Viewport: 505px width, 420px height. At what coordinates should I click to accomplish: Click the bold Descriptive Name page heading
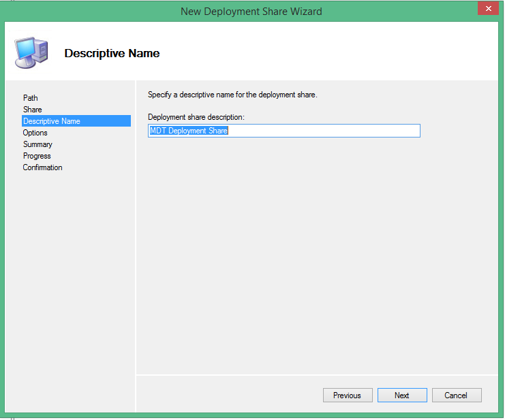[x=112, y=53]
